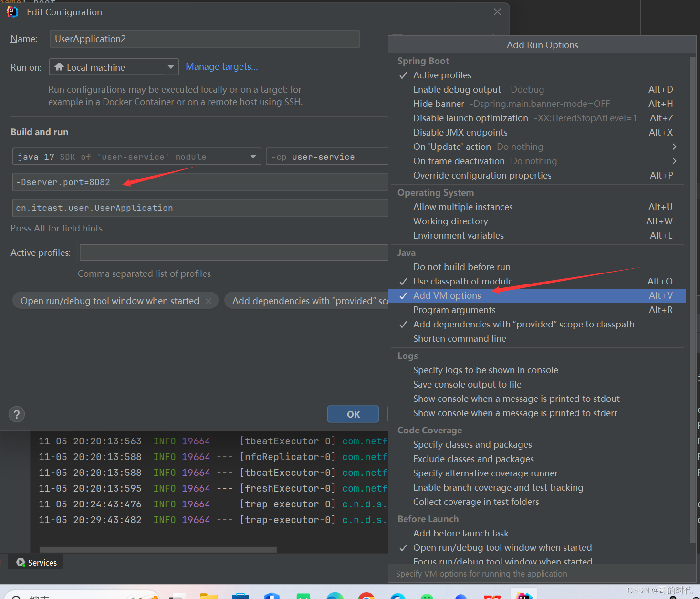Toggle 'Add VM options' menu entry
Screen dimensions: 700x599
pyautogui.click(x=537, y=295)
